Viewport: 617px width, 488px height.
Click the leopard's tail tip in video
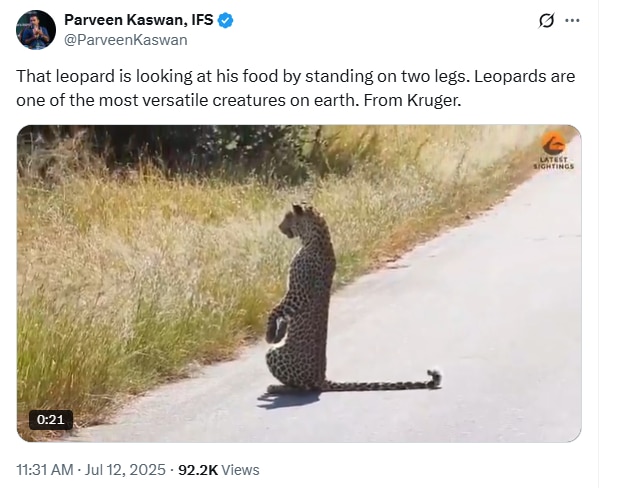434,378
